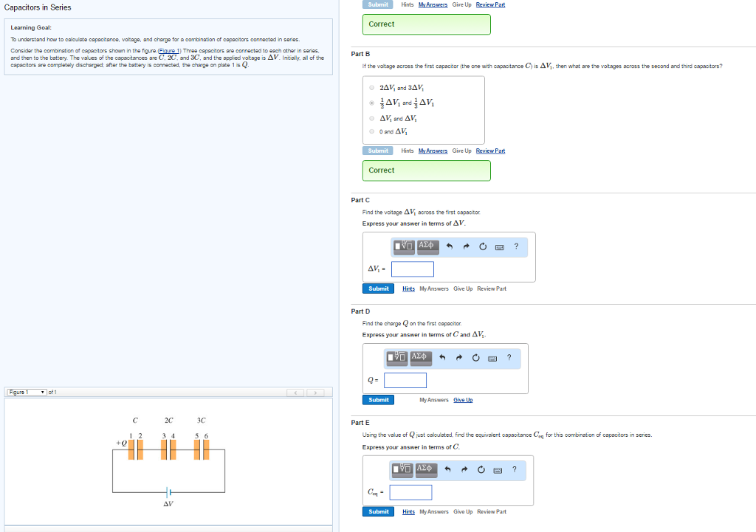Open ΑΣΦ symbols palette in Part E toolbar
This screenshot has width=756, height=532.
pos(425,470)
